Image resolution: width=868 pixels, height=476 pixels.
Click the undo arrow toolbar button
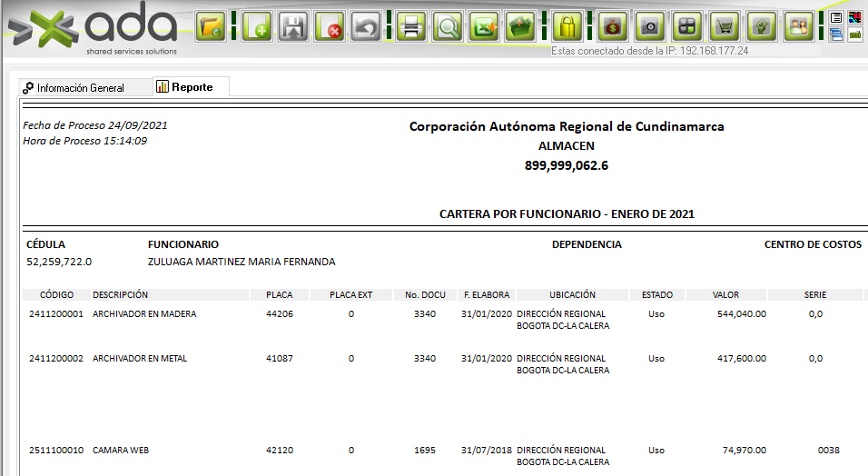point(366,26)
